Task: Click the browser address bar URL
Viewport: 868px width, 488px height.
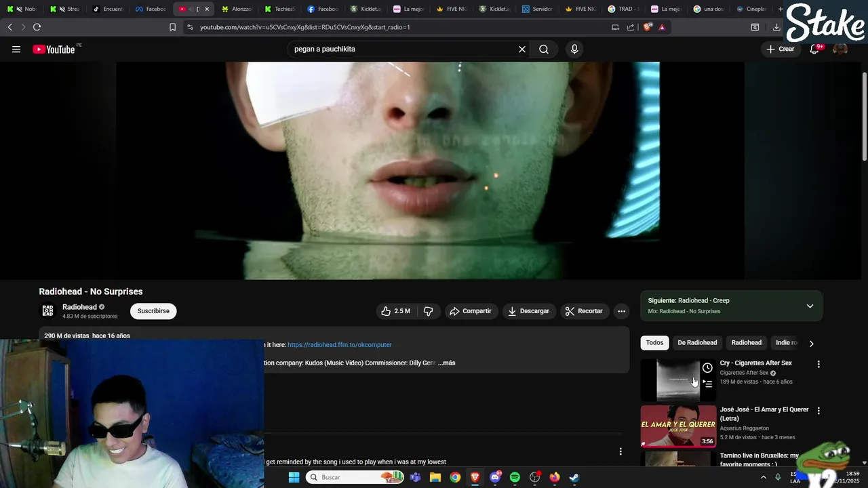Action: (305, 27)
